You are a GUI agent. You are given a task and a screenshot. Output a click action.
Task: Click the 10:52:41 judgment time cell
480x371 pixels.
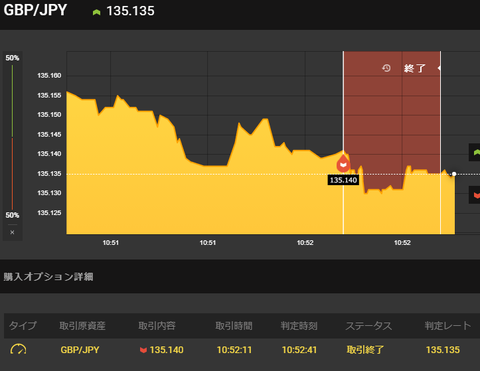(x=299, y=350)
